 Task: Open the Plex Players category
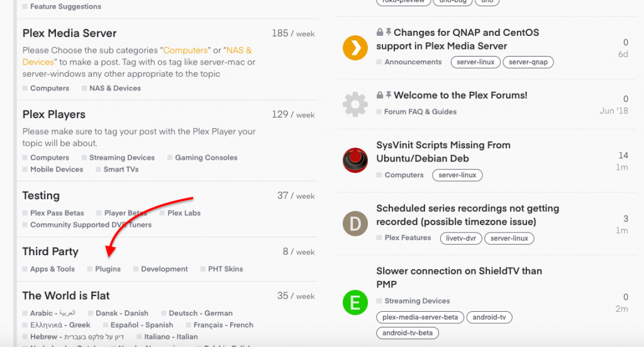(54, 114)
